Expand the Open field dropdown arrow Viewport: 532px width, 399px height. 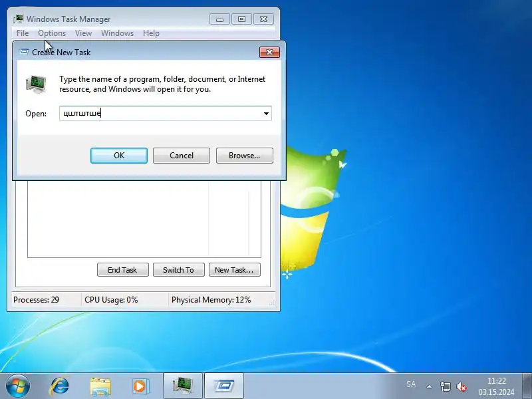pos(267,113)
